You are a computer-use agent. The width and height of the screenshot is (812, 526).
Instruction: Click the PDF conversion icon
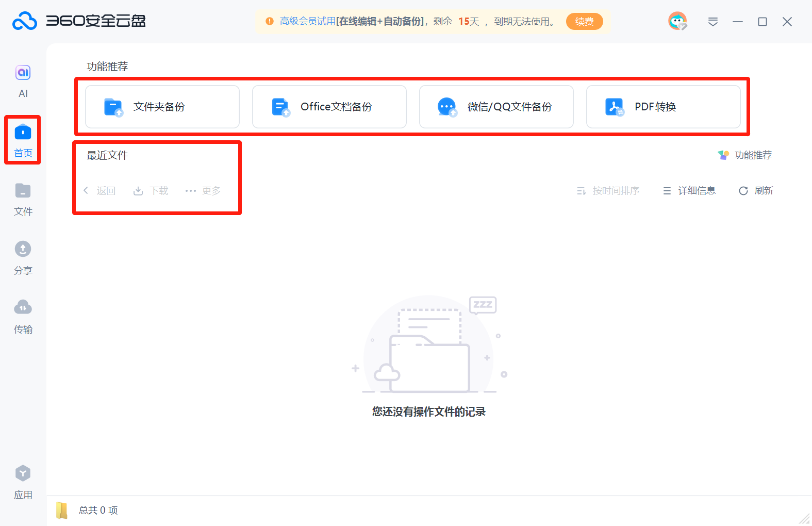(x=615, y=107)
